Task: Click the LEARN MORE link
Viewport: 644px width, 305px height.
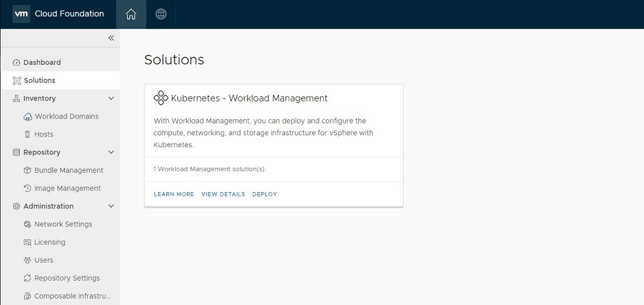Action: click(x=174, y=194)
